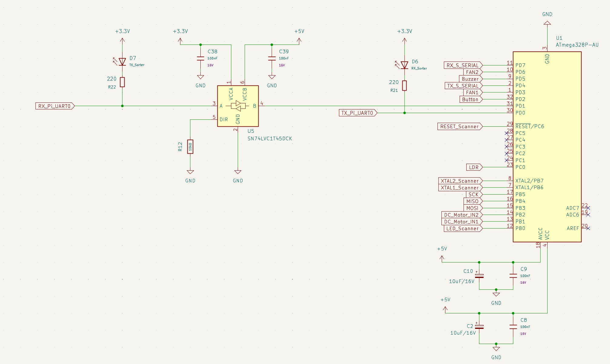Click resistor R21 symbol
The width and height of the screenshot is (610, 364).
tap(404, 86)
